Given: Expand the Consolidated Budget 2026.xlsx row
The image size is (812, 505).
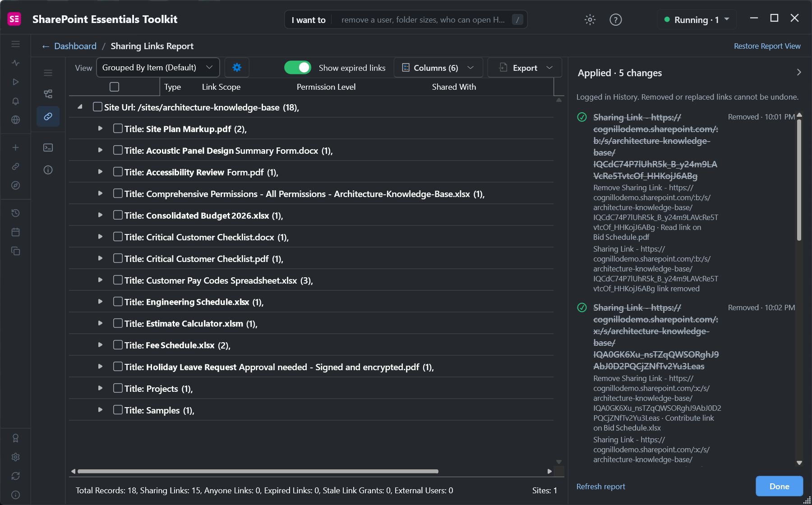Looking at the screenshot, I should pyautogui.click(x=100, y=215).
